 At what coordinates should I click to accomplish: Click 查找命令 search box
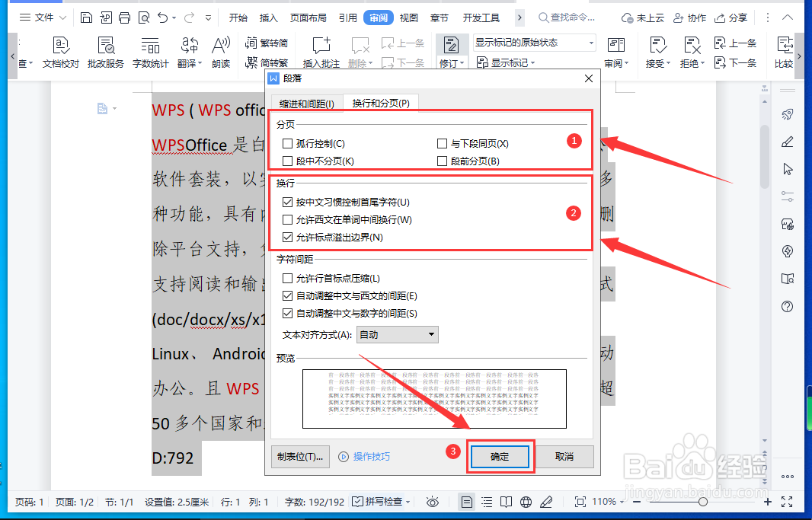[568, 18]
